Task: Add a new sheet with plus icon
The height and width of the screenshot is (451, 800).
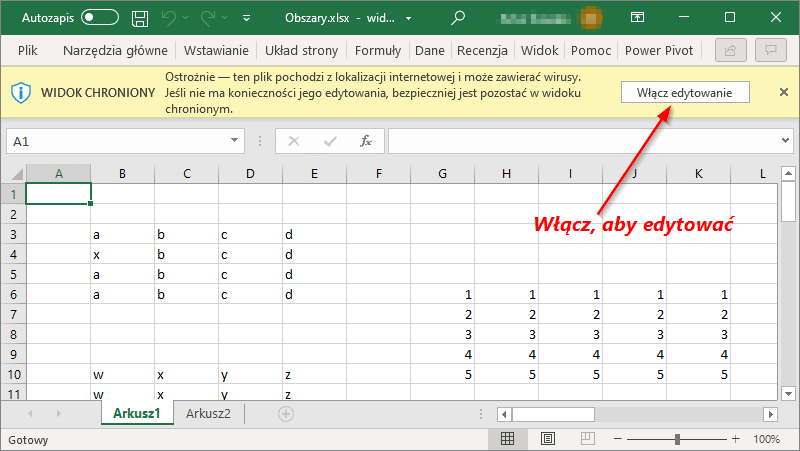Action: pos(286,414)
